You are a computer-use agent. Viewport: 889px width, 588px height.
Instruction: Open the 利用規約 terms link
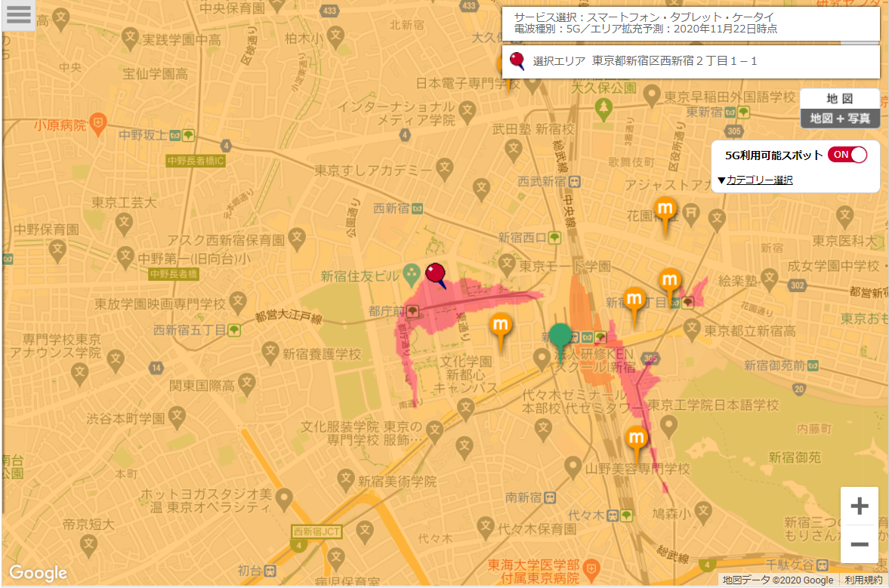point(863,580)
